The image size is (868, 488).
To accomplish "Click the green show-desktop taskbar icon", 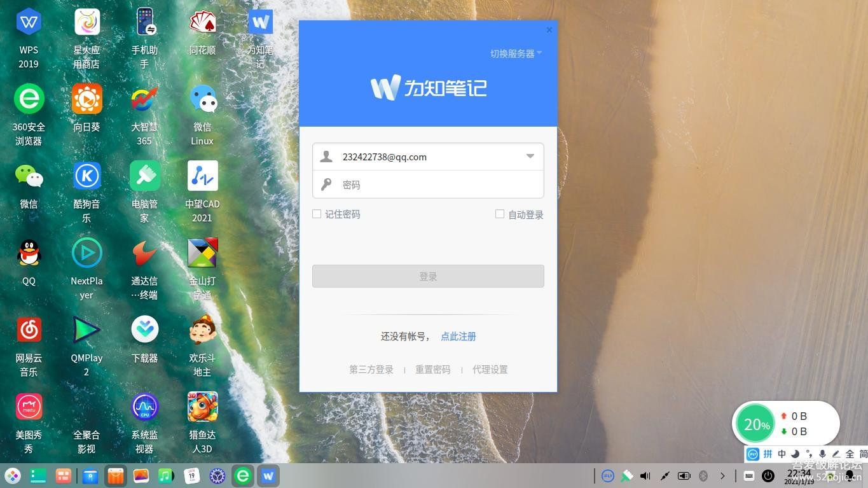I will coord(38,475).
